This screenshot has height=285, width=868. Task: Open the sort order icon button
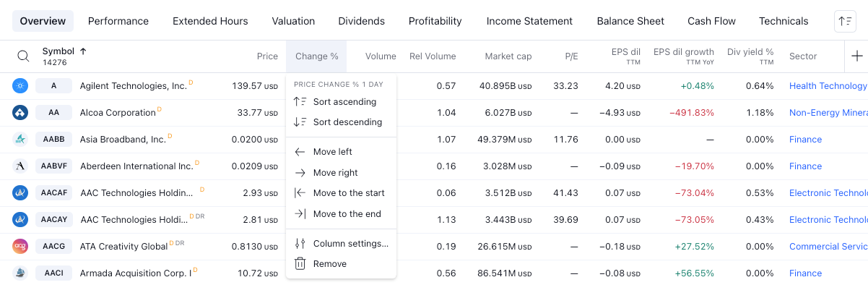click(845, 21)
